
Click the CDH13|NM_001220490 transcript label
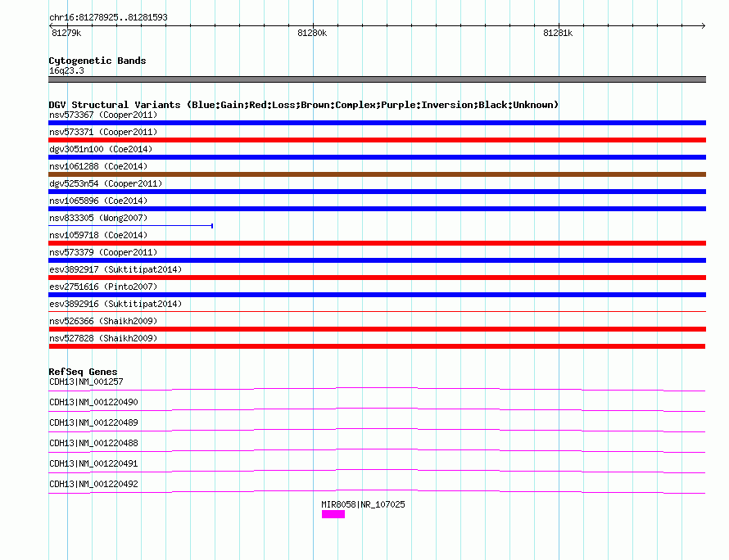click(x=93, y=403)
